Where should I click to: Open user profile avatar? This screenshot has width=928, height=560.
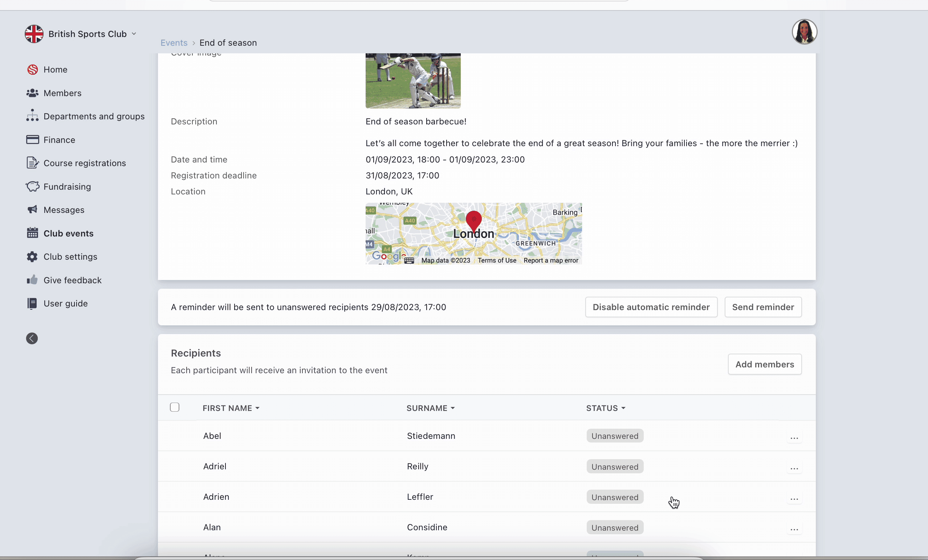click(x=804, y=32)
